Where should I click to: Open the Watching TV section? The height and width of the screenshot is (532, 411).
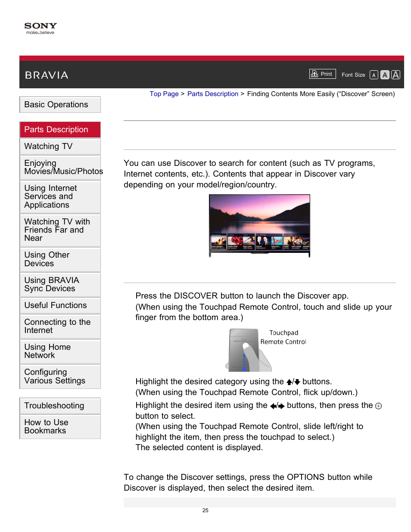(60, 146)
